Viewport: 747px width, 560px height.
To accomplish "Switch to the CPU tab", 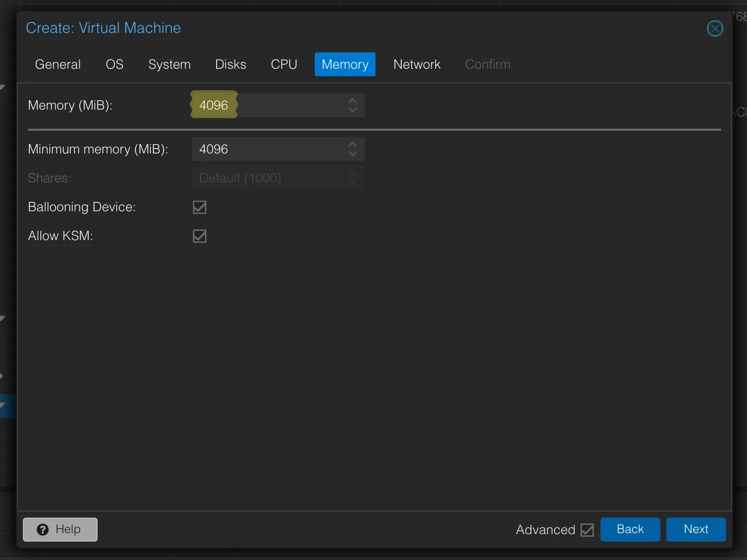I will point(284,64).
